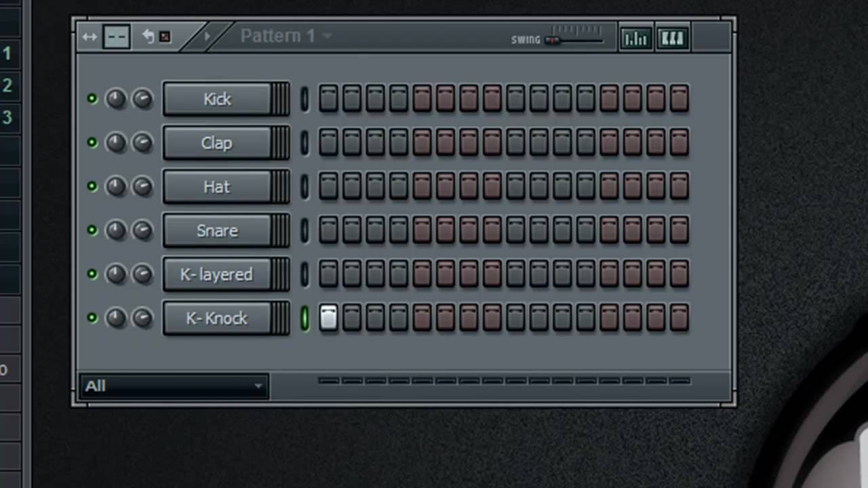This screenshot has height=488, width=868.
Task: Mute the Snare channel via green LED
Action: pyautogui.click(x=92, y=230)
